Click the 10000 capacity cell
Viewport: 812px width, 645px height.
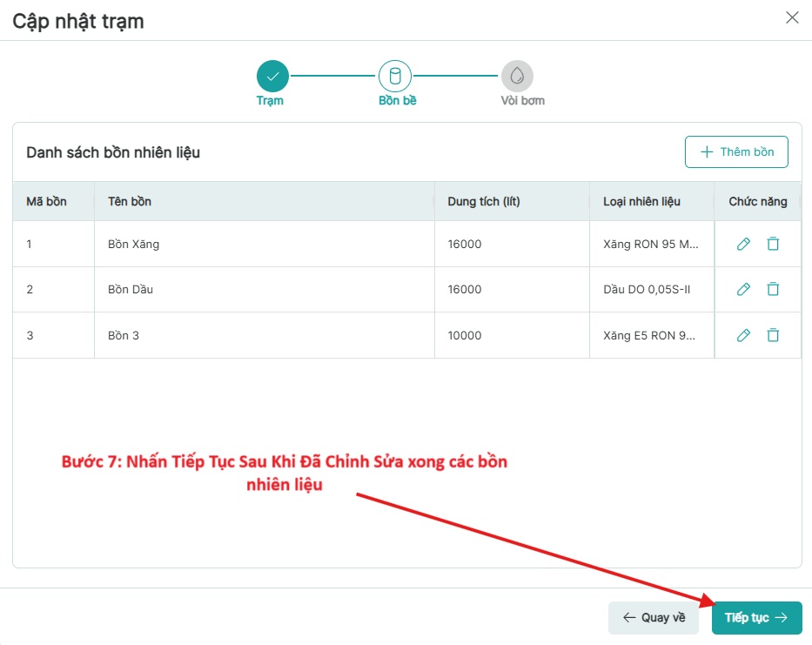[465, 335]
